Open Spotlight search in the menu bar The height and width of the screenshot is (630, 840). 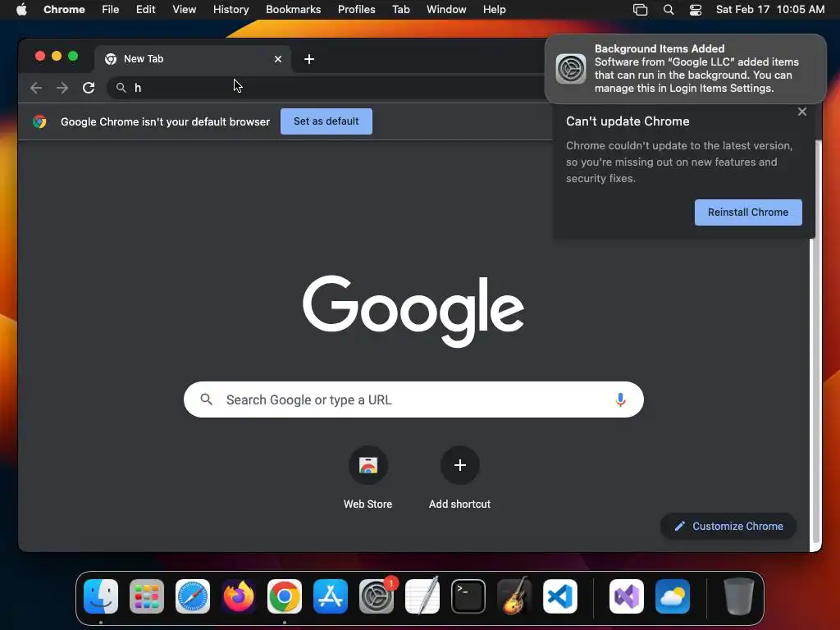pyautogui.click(x=669, y=10)
